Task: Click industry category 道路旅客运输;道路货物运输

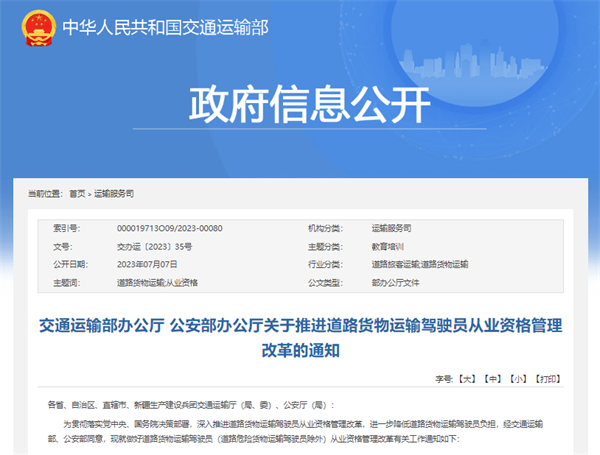Action: (420, 264)
